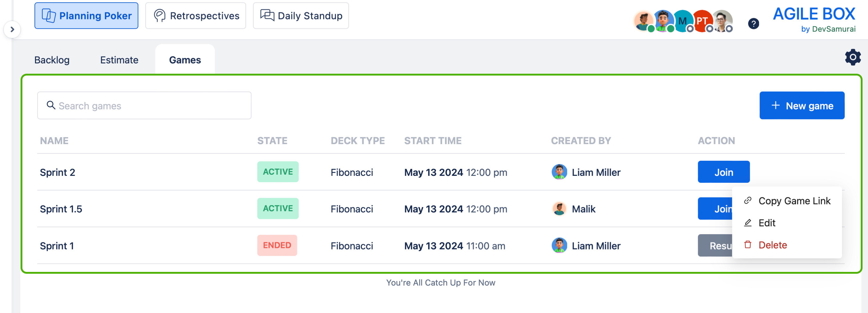The image size is (868, 313).
Task: Choose Edit from the context menu
Action: [x=767, y=223]
